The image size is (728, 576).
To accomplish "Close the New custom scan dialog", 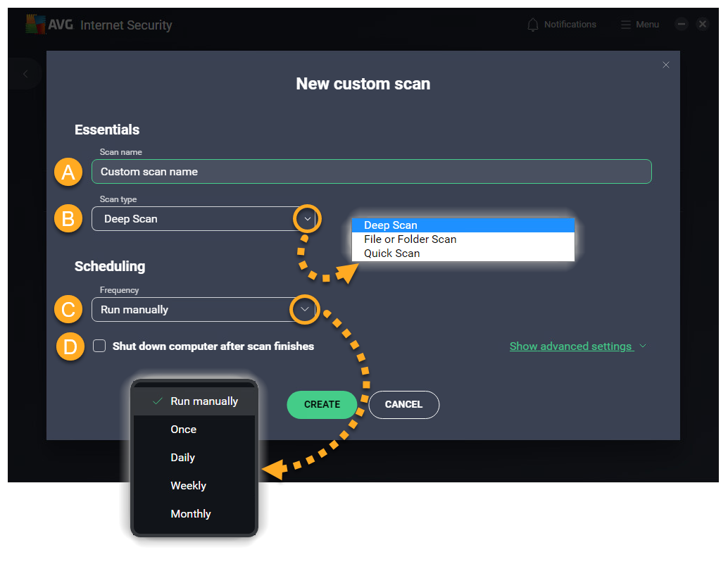I will coord(666,65).
